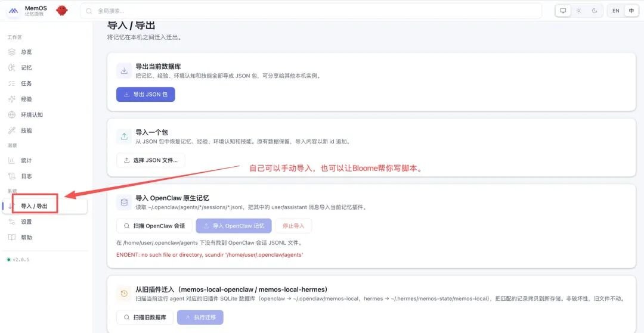
Task: Click the red bird mascot icon
Action: click(62, 11)
